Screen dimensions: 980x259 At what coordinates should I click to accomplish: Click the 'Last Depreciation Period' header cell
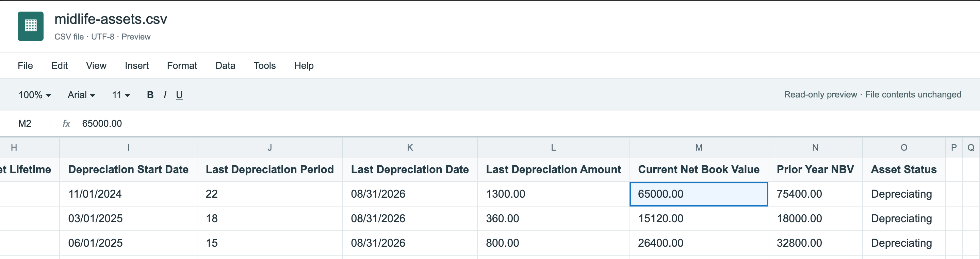(270, 169)
